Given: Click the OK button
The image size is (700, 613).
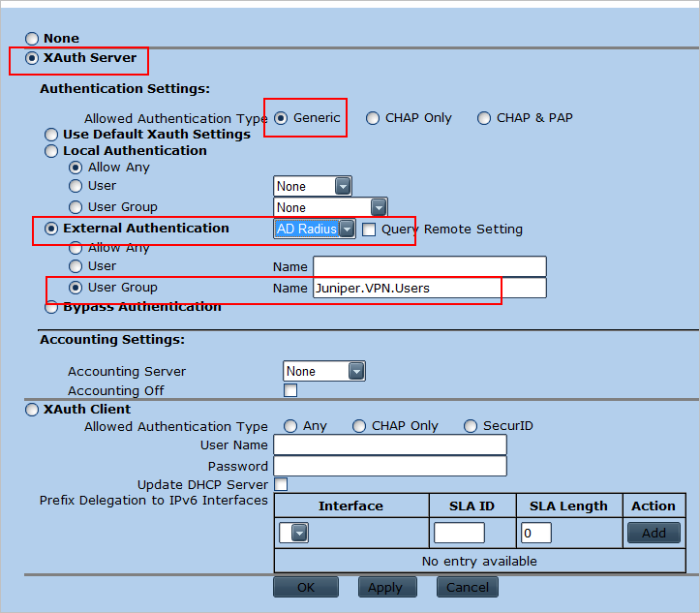Looking at the screenshot, I should click(305, 587).
